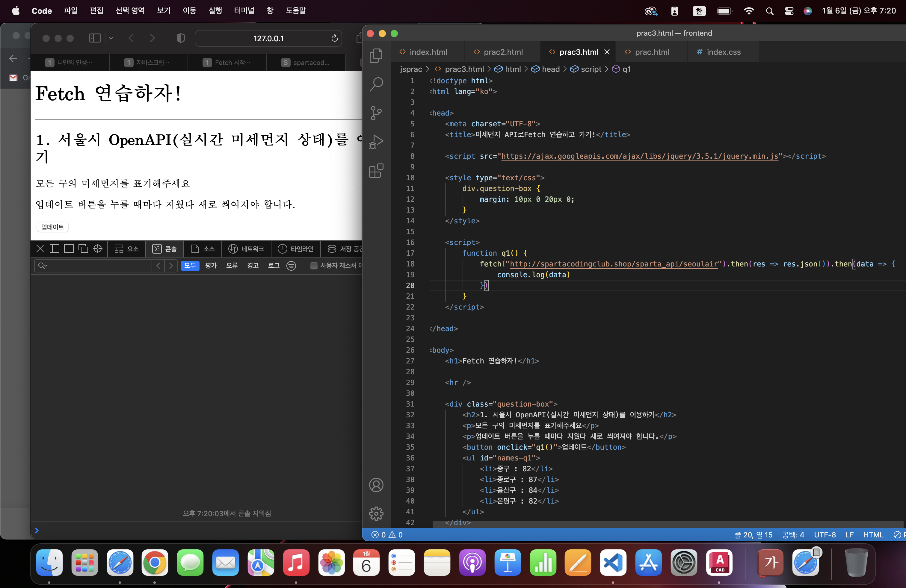Click the q1 breadcrumb

coord(621,69)
